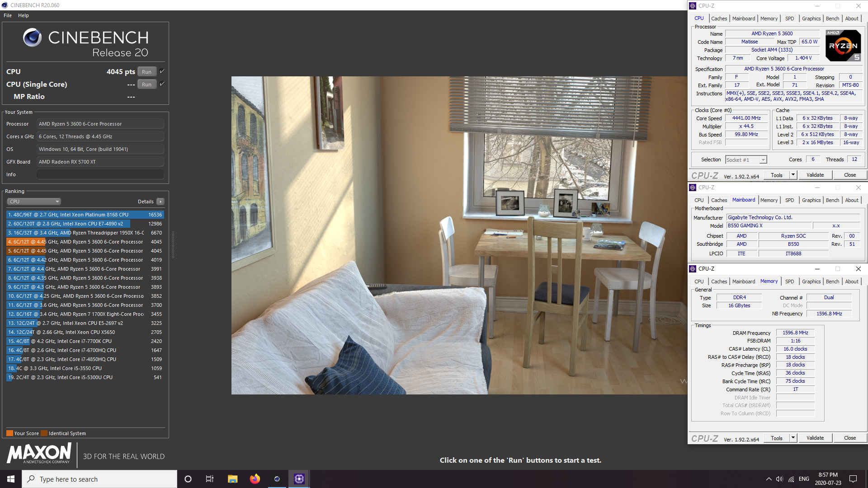Click the Cinebench logo icon

click(33, 38)
